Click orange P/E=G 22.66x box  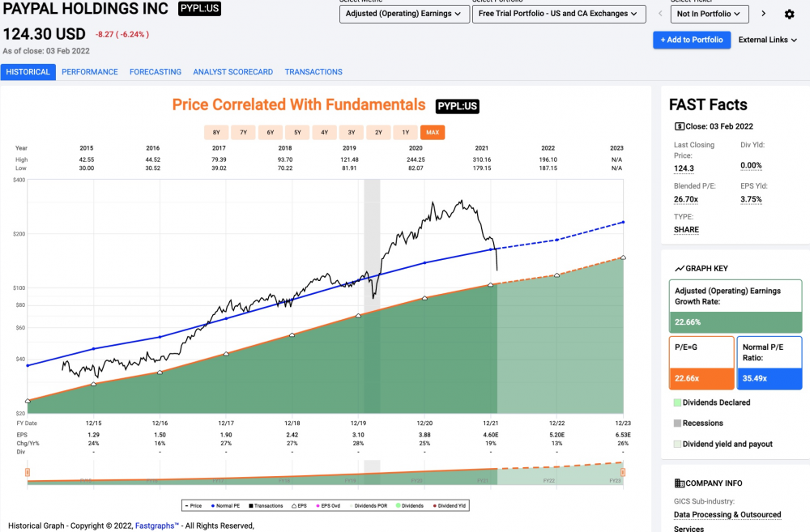[701, 378]
